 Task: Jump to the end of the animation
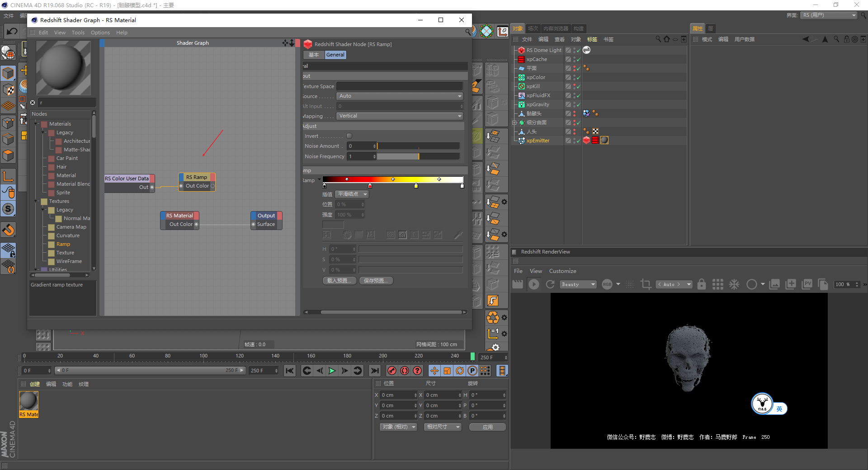tap(375, 371)
